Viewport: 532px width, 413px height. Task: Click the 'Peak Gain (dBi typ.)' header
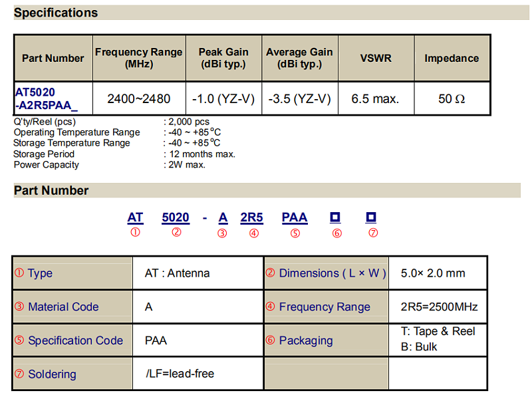tap(223, 58)
